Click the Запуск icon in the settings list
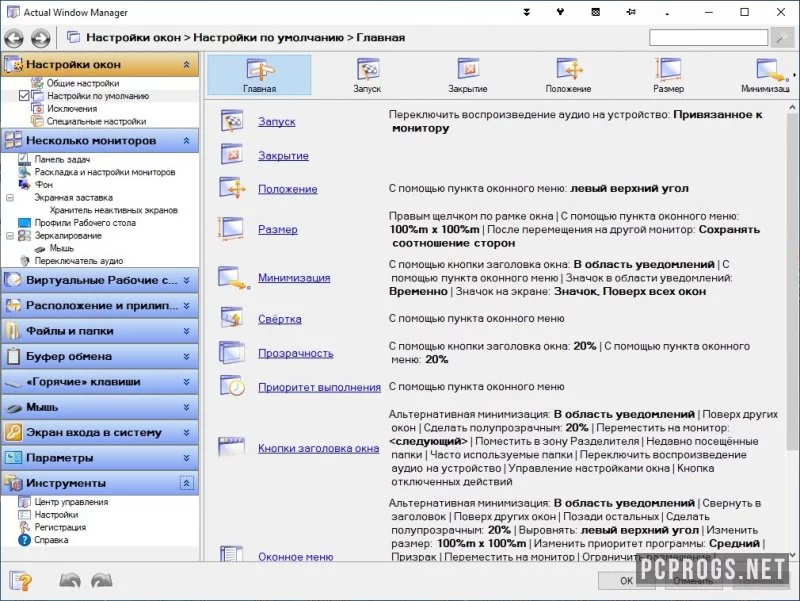Viewport: 800px width, 601px height. click(232, 121)
